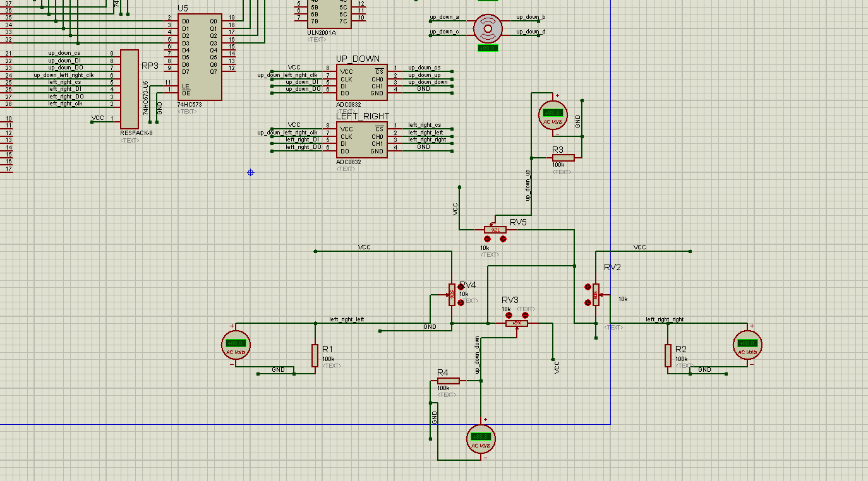
Task: Click the RP3 reference label
Action: 150,66
